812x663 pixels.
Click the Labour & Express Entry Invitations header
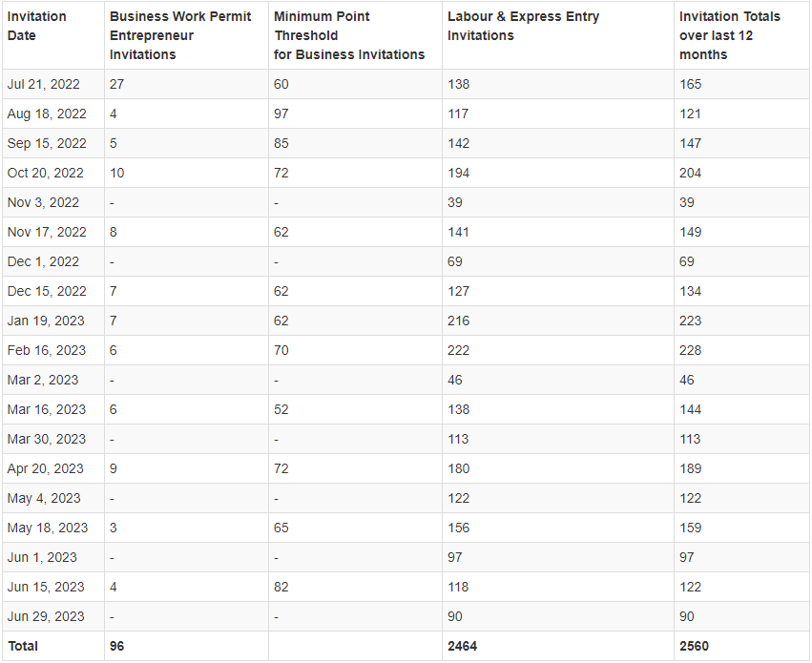(x=523, y=26)
